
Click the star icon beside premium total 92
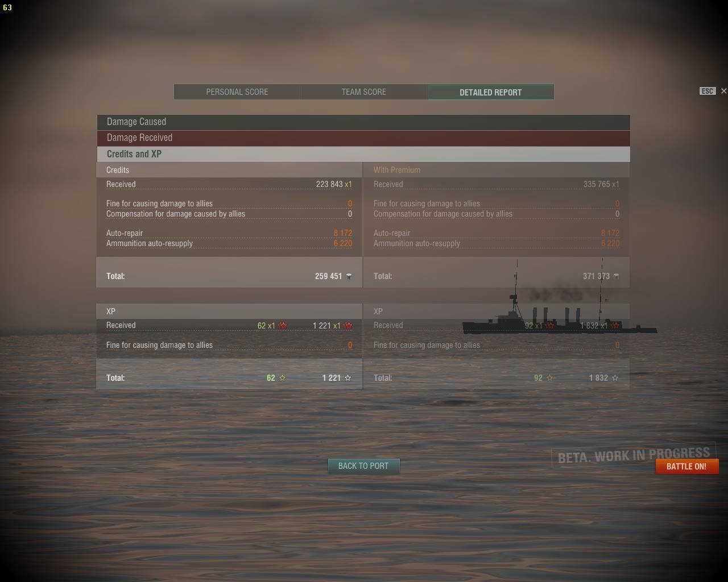pyautogui.click(x=549, y=378)
